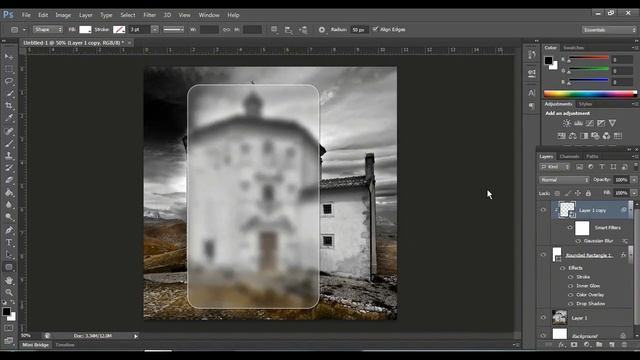The width and height of the screenshot is (640, 360).
Task: Toggle Gaussian Blur filter visibility
Action: click(x=578, y=241)
